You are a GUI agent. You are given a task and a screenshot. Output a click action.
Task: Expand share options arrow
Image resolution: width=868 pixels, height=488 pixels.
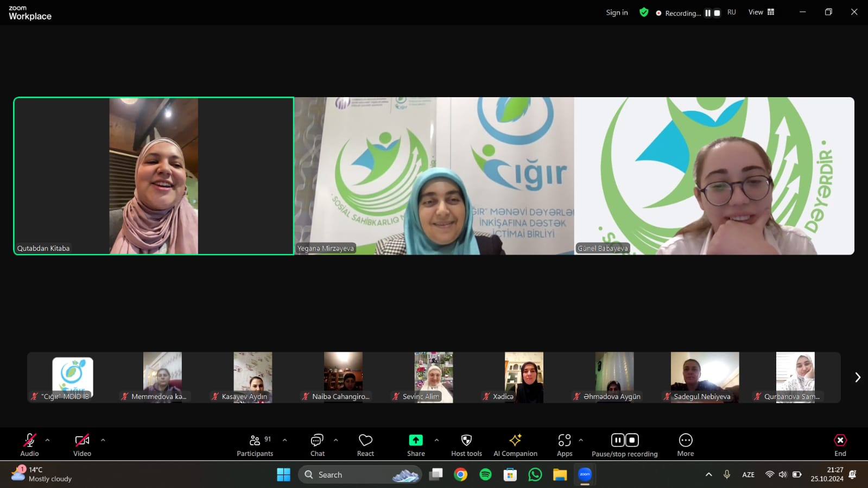[x=437, y=440]
